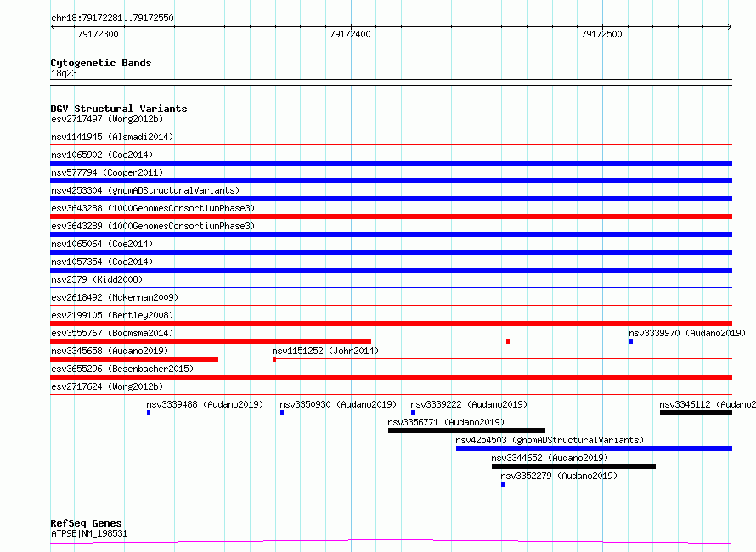This screenshot has width=756, height=552.
Task: Select the nsv3356771 (Audano2019) black bar
Action: click(466, 431)
